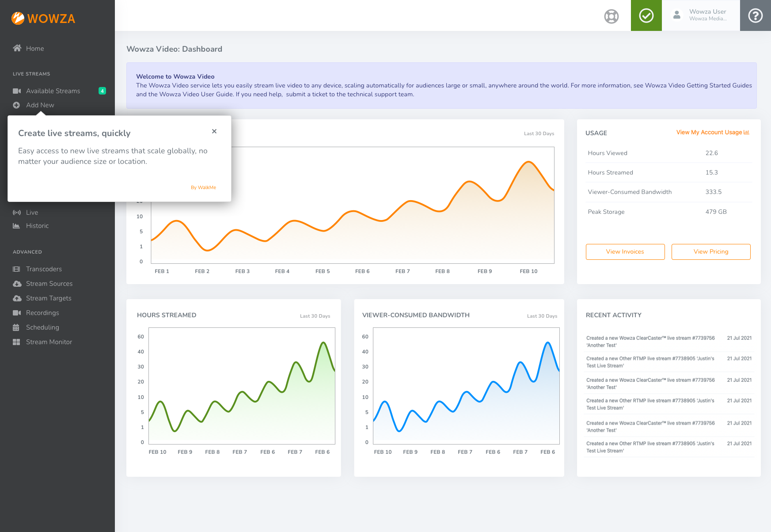Click the Live broadcast icon
This screenshot has width=771, height=532.
click(x=17, y=213)
